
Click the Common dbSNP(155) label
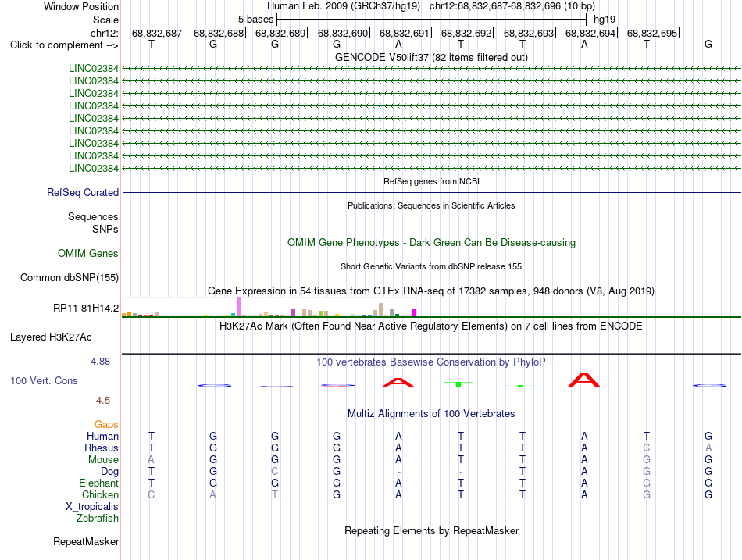tap(70, 277)
